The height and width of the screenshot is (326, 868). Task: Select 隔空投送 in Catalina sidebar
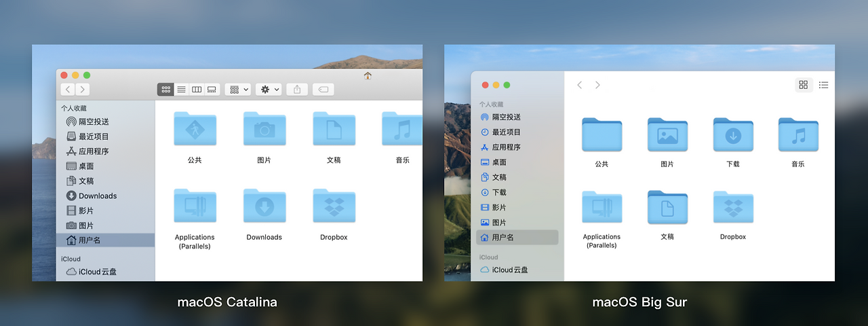point(105,122)
